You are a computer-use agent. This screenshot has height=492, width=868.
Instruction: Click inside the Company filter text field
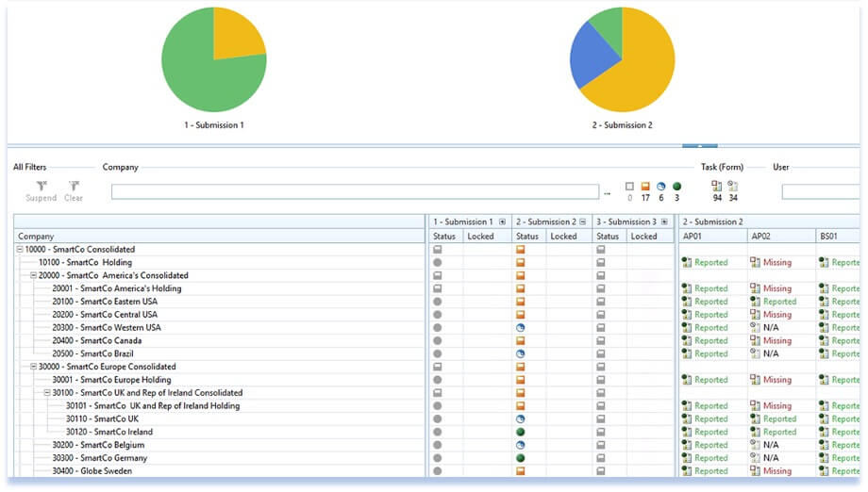click(x=355, y=192)
